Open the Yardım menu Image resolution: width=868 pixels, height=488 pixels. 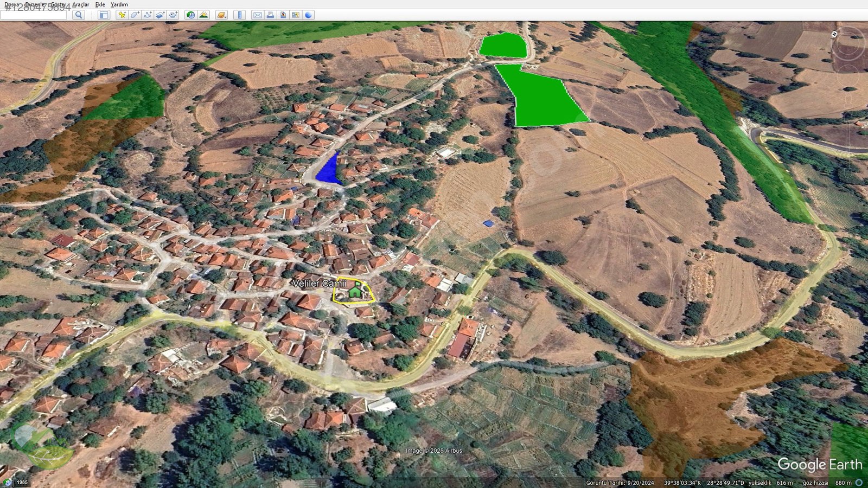tap(119, 4)
